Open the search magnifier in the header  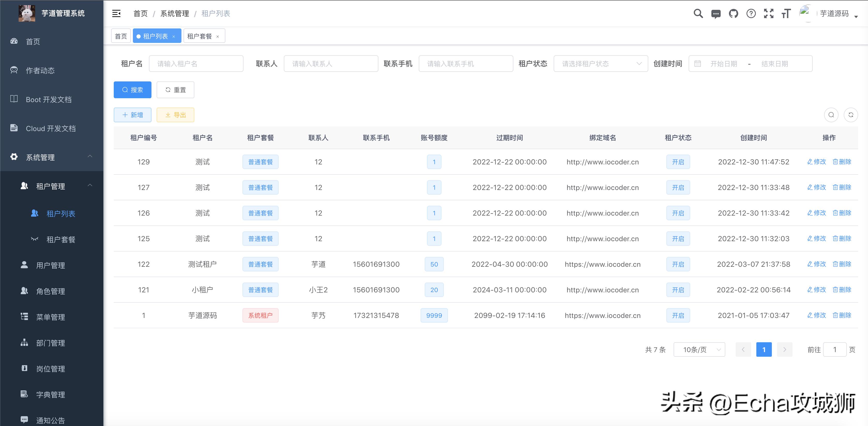pos(698,13)
